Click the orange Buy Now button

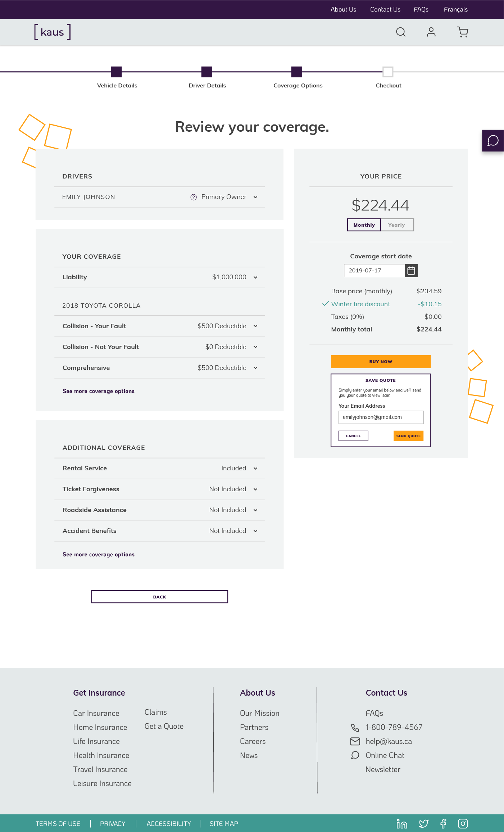point(381,362)
